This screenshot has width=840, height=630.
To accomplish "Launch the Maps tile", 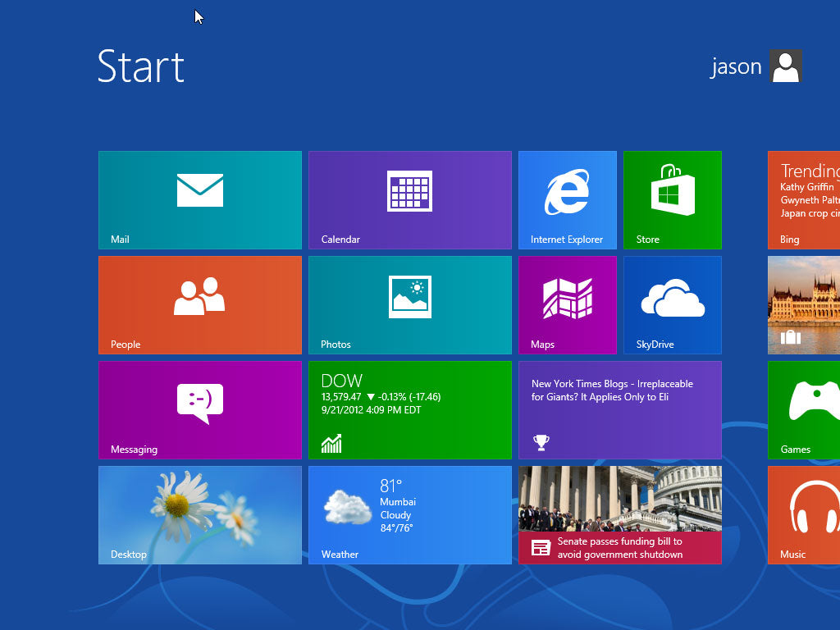I will [x=567, y=304].
